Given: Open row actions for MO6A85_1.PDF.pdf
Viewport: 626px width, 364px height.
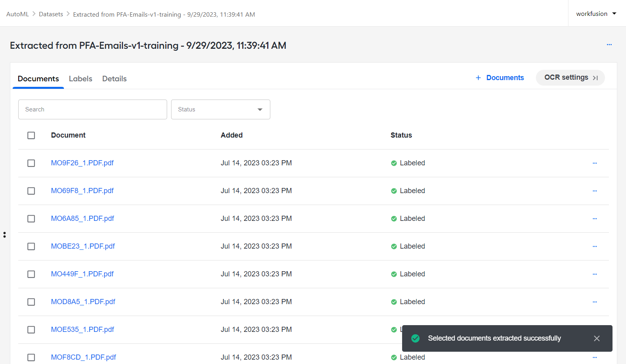Looking at the screenshot, I should click(595, 218).
